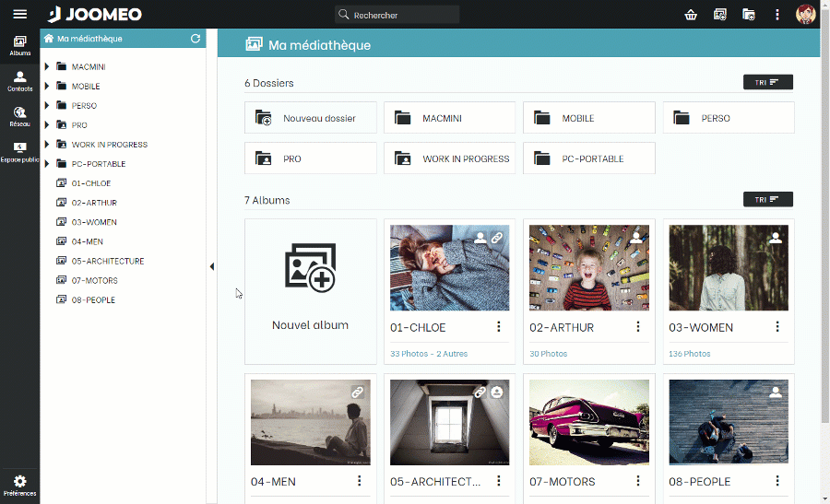Create a Nouveau dossier
This screenshot has height=504, width=830.
pos(311,118)
